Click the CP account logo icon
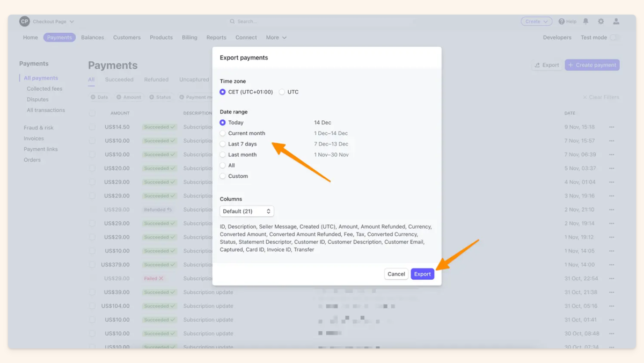The height and width of the screenshot is (363, 644). pos(24,21)
